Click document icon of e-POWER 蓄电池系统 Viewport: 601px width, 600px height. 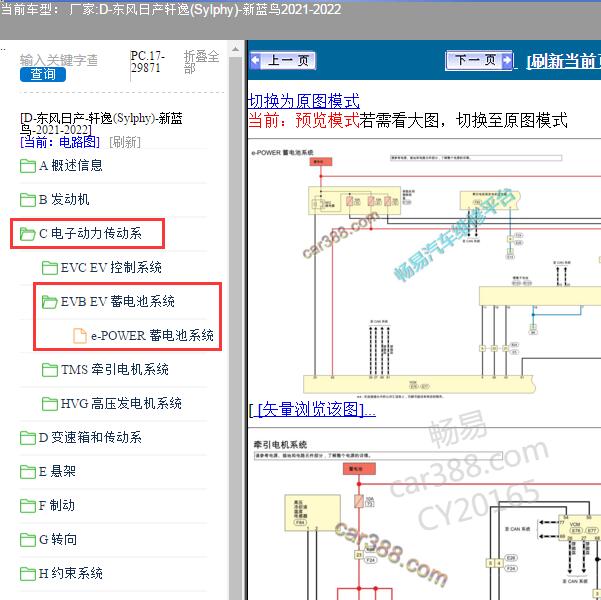tap(80, 335)
